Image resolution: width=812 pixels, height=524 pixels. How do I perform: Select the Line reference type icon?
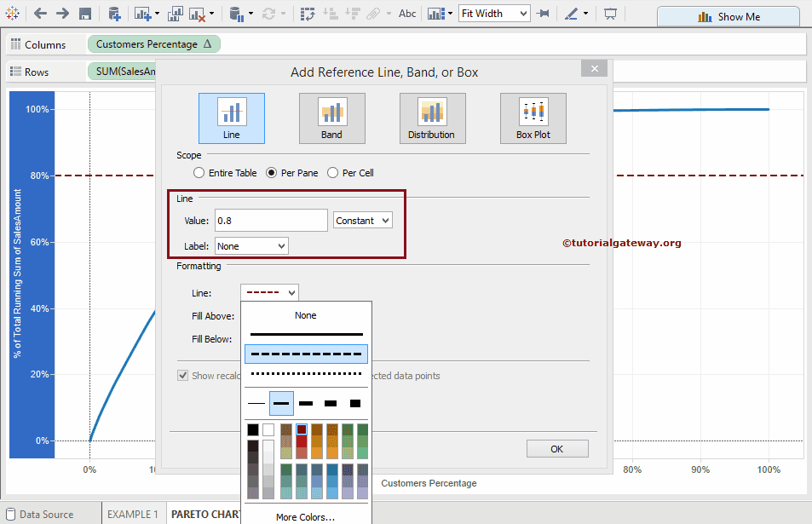(231, 118)
